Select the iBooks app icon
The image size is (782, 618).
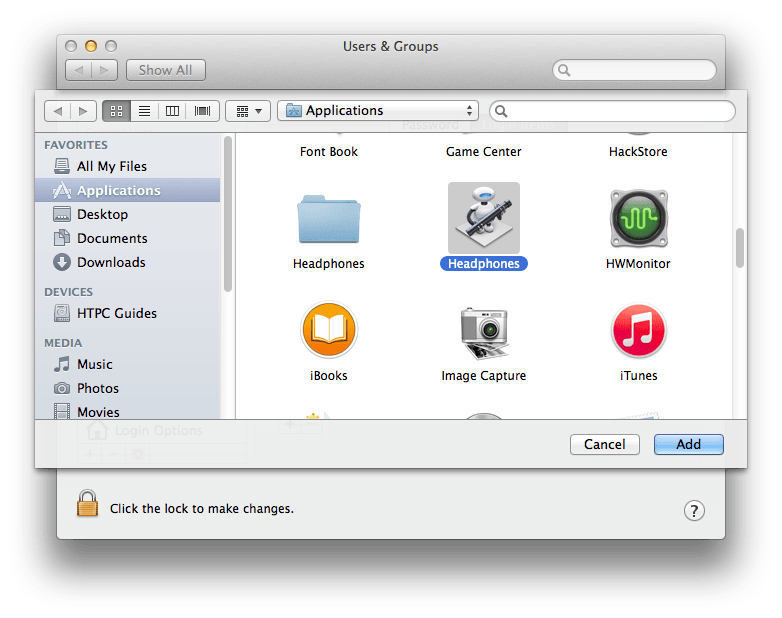[329, 331]
